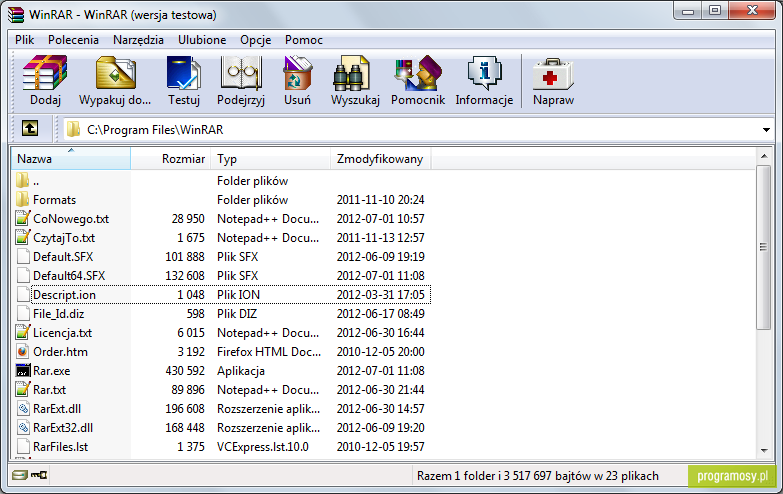Open the Pomoc menu
783x494 pixels.
[304, 40]
